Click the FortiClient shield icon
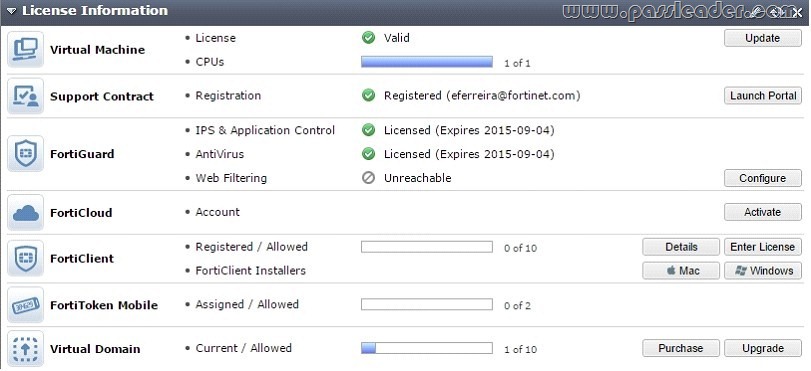The width and height of the screenshot is (811, 371). click(25, 258)
